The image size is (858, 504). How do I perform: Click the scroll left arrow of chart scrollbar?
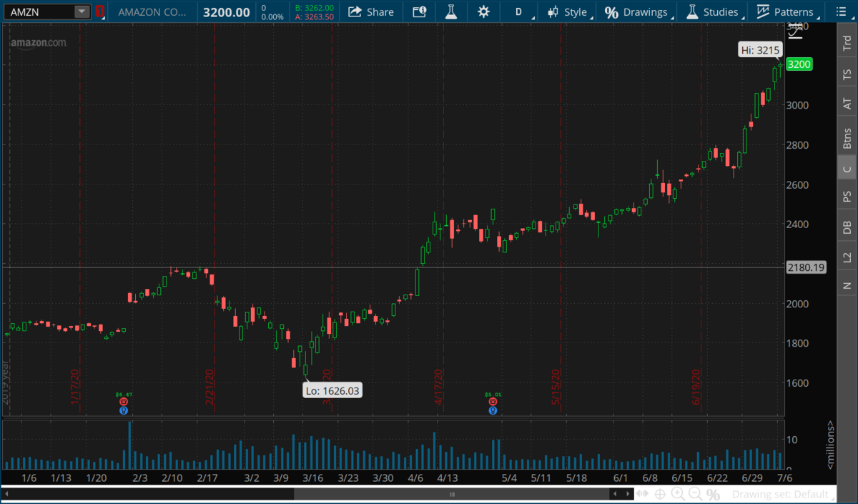pos(7,494)
